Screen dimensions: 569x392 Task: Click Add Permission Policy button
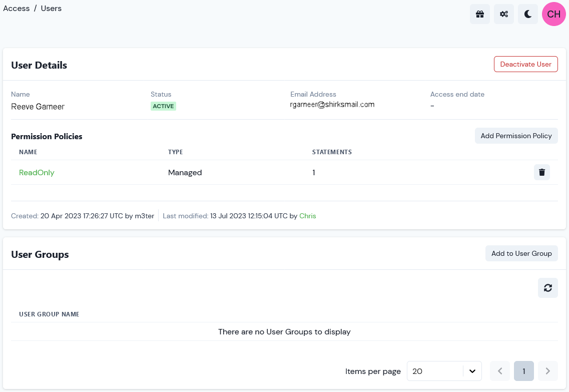516,136
